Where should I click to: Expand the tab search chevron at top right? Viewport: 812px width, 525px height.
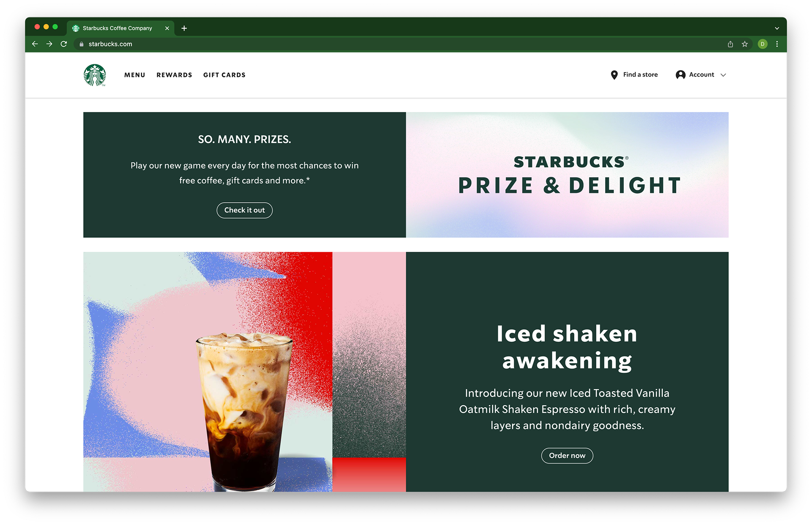point(777,28)
